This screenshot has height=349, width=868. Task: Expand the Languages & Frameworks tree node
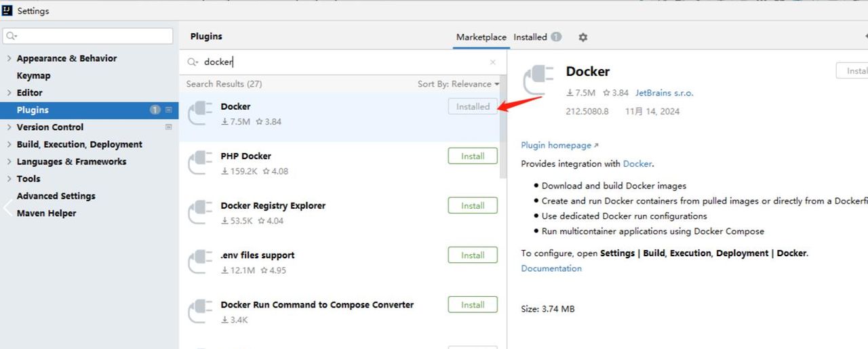[9, 161]
